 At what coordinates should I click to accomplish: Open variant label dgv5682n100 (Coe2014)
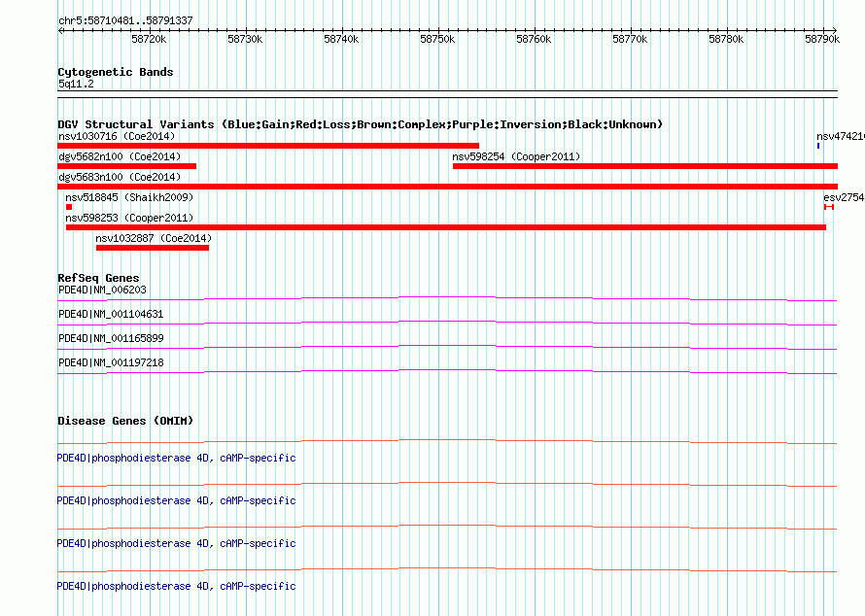coord(120,156)
